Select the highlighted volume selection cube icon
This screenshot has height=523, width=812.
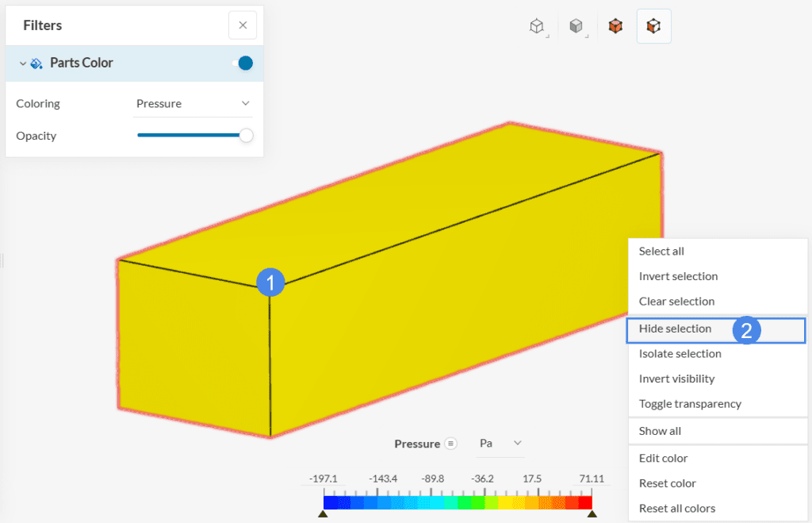click(x=653, y=26)
